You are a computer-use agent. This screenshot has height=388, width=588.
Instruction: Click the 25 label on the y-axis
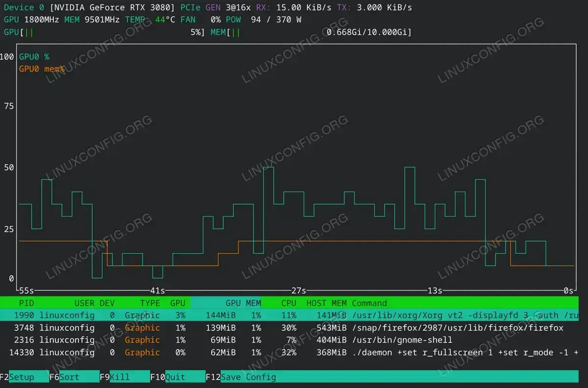point(9,229)
